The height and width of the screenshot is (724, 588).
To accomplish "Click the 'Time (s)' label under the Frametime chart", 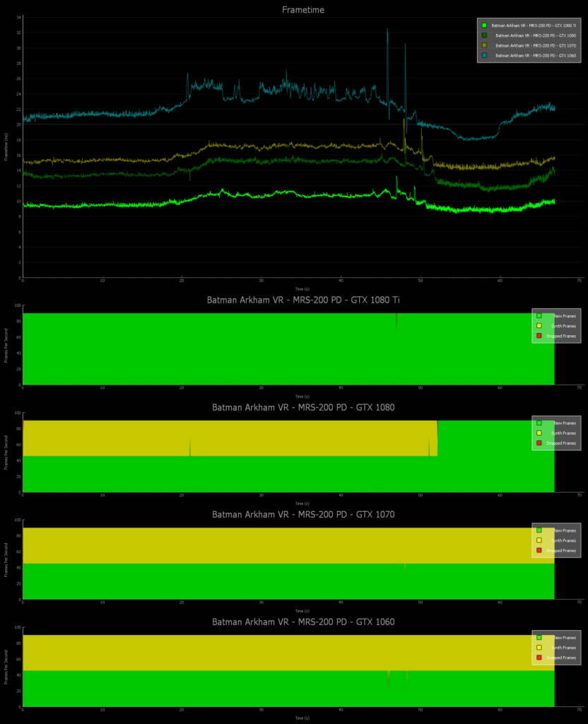I will 302,289.
